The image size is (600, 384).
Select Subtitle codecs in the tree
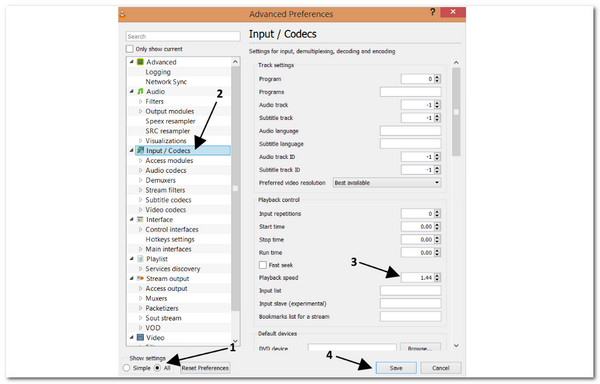(x=168, y=200)
